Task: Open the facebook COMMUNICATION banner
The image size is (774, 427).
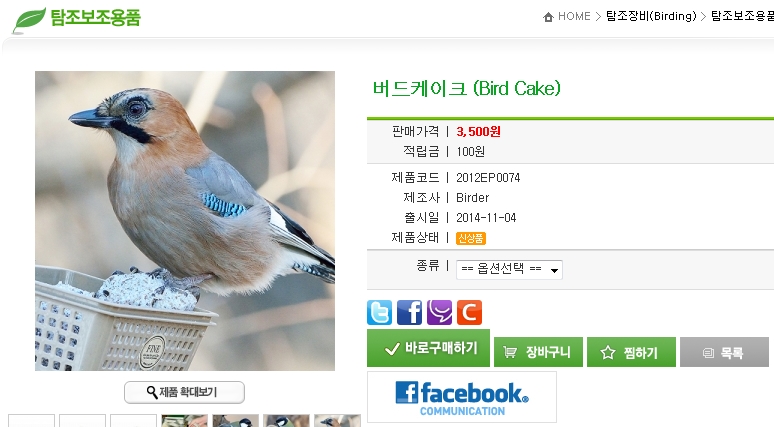Action: 462,397
